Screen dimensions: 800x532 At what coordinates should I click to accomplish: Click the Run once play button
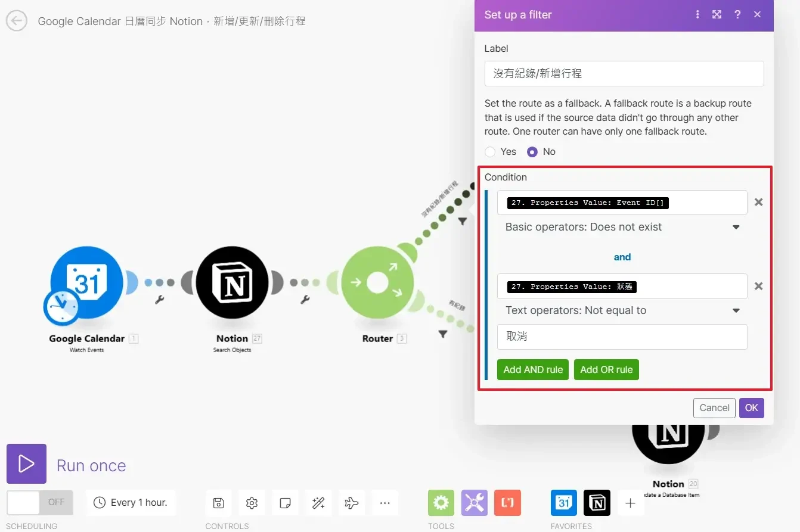tap(26, 463)
